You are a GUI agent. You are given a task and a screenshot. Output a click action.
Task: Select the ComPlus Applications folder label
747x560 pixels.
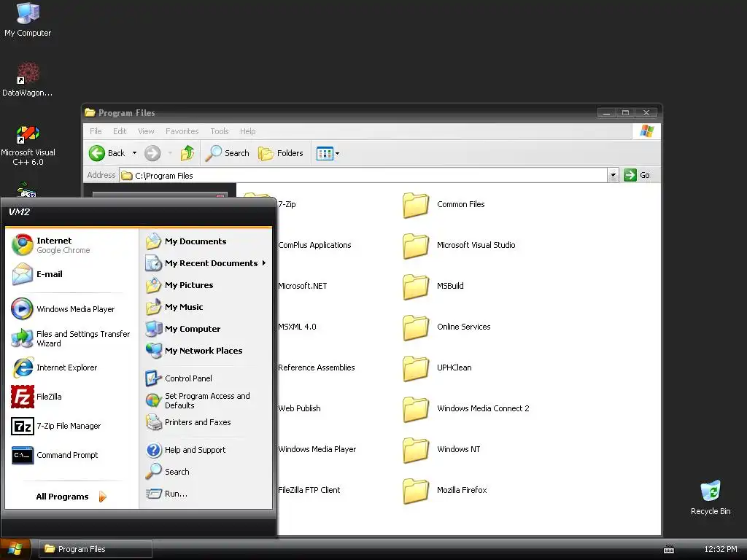(314, 245)
